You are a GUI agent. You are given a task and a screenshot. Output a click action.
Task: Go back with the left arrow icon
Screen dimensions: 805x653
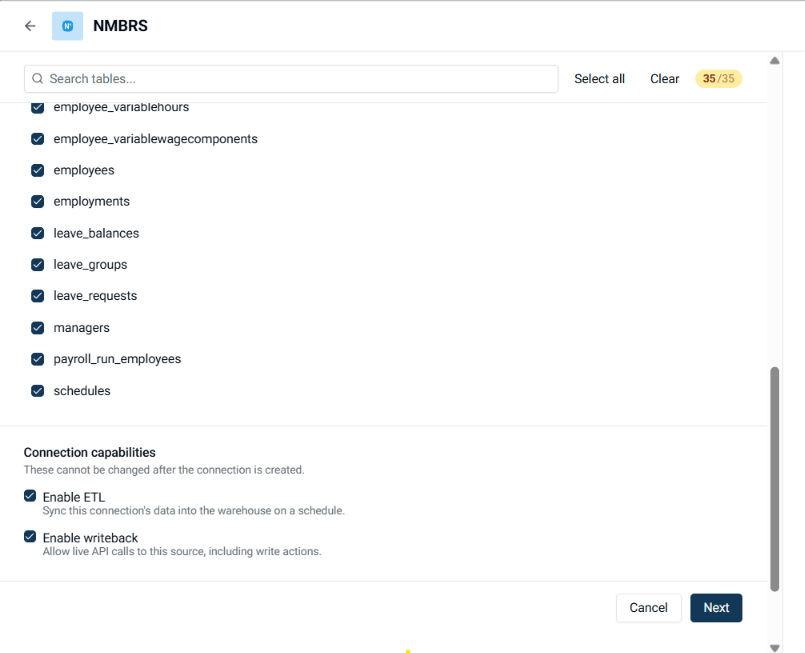[x=30, y=26]
